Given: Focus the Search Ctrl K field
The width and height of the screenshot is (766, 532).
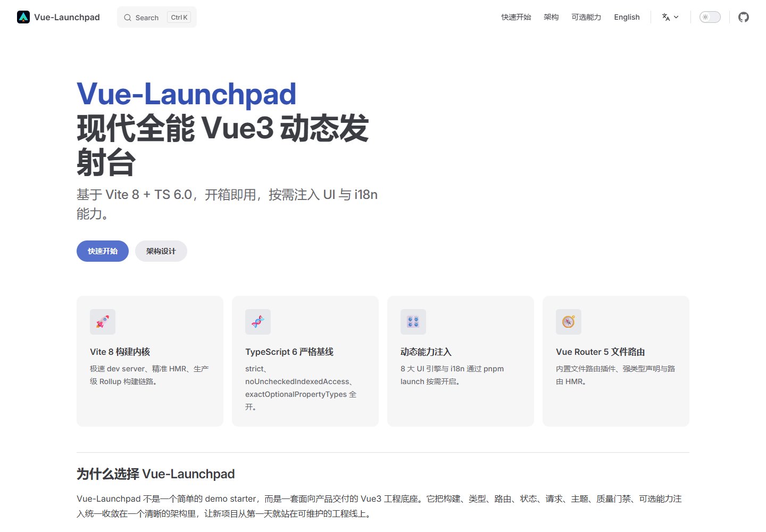Looking at the screenshot, I should [157, 17].
